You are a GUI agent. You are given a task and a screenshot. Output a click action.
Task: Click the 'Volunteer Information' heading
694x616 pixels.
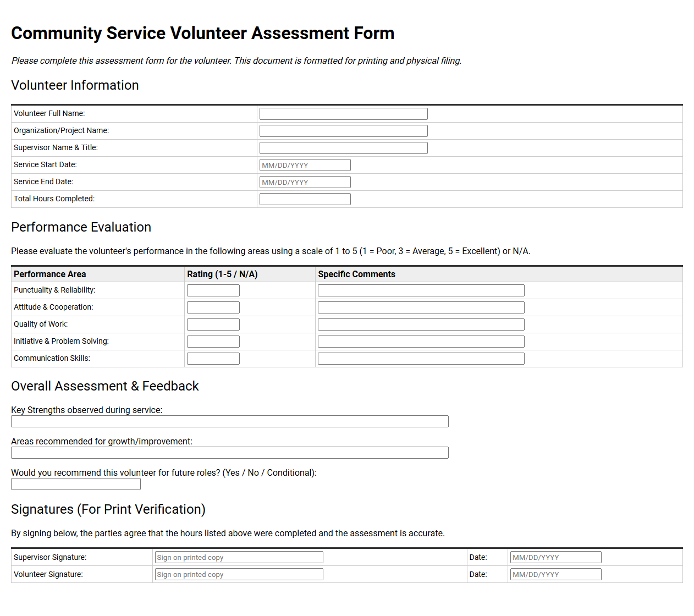point(75,85)
